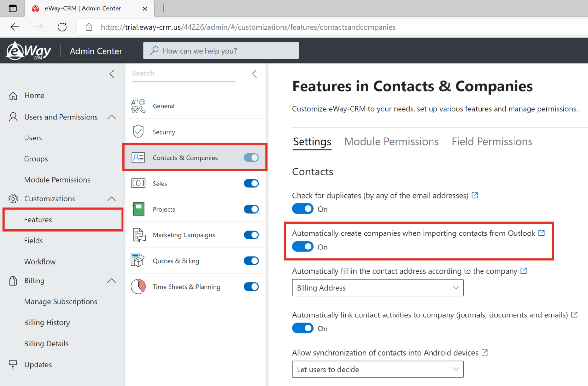This screenshot has height=386, width=588.
Task: Toggle the Quotes & Billing module switch
Action: tap(251, 261)
